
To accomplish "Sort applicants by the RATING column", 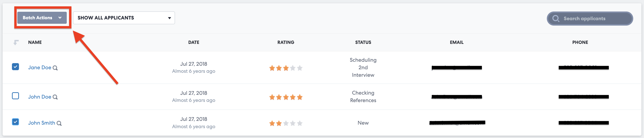I will (285, 42).
